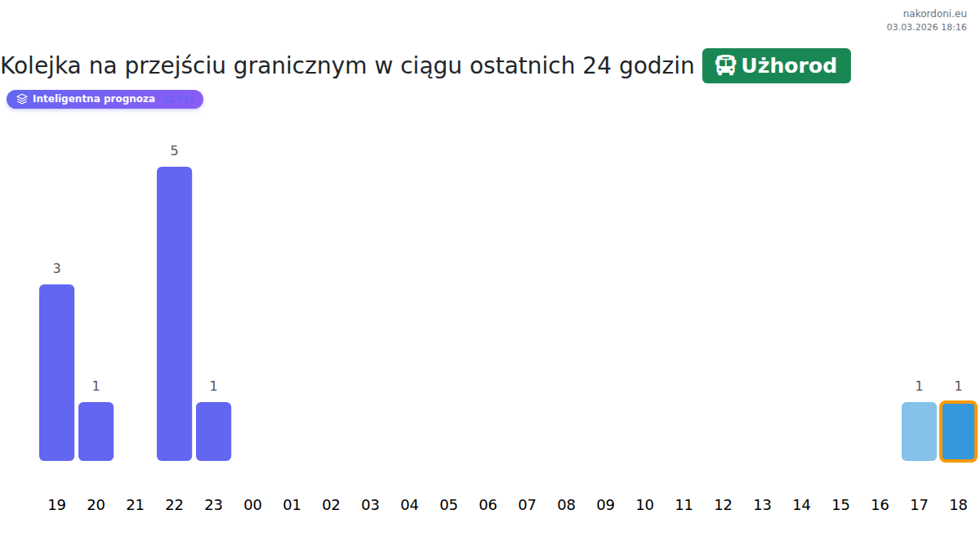
Task: Click the chart title about the last 24 hours
Action: pos(347,65)
